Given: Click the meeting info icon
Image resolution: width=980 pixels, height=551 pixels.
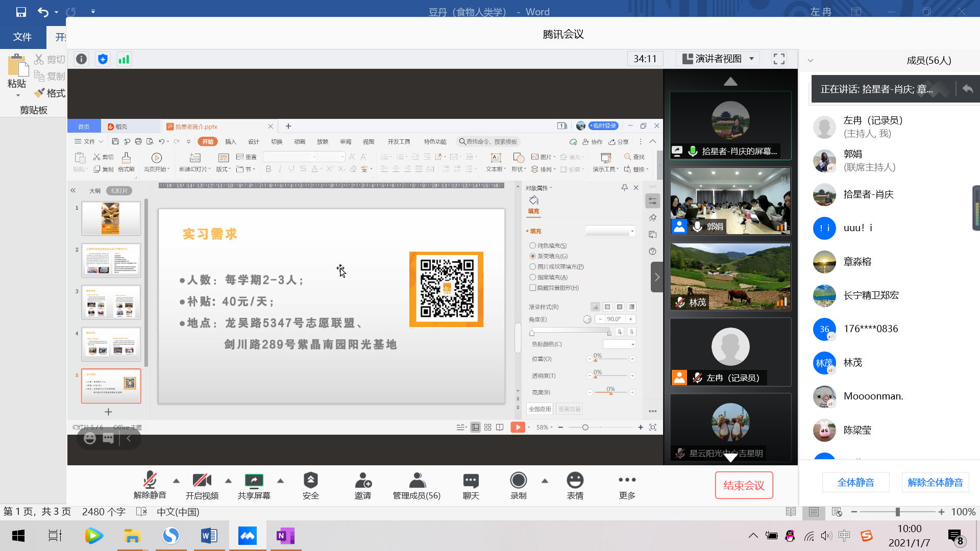Looking at the screenshot, I should (x=81, y=59).
